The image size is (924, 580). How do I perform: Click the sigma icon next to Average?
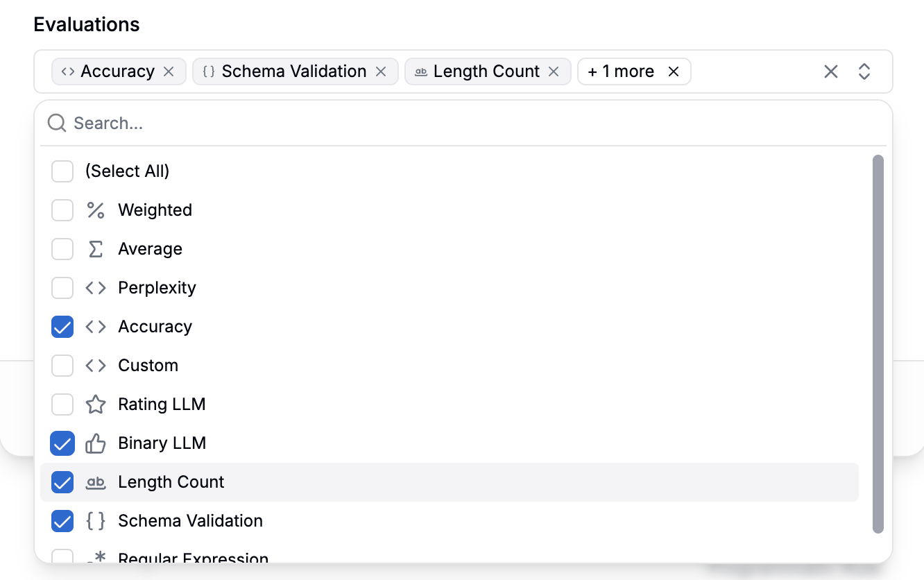(x=96, y=249)
